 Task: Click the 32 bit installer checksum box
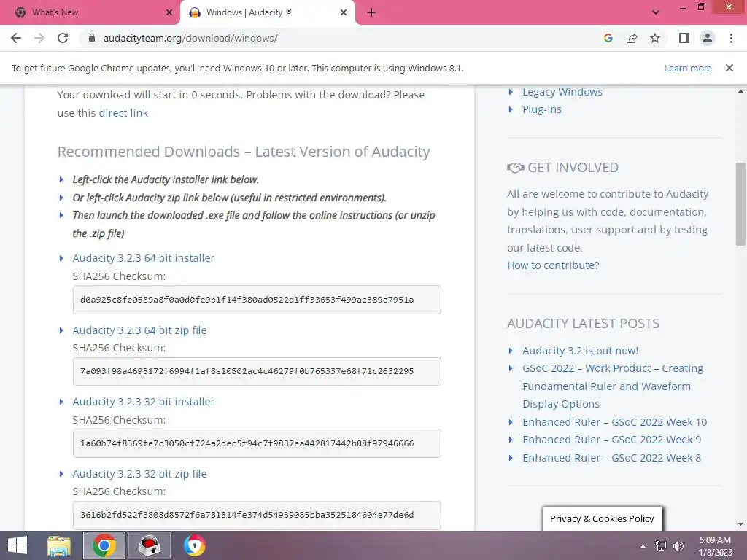point(257,443)
